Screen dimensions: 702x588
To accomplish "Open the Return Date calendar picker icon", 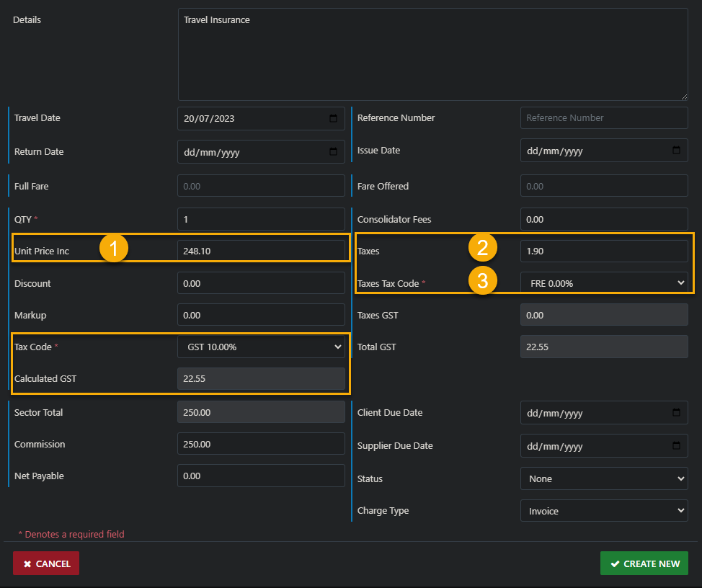I will pos(333,152).
